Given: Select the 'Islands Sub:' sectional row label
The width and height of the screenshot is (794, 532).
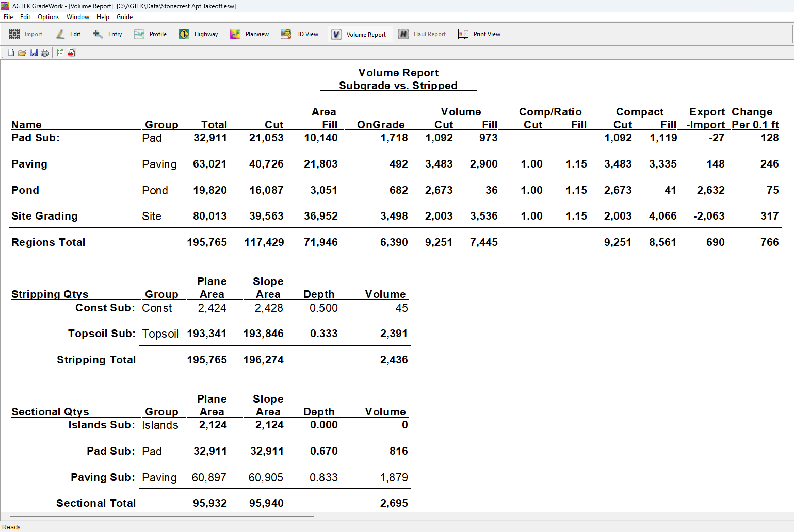Looking at the screenshot, I should [x=102, y=425].
